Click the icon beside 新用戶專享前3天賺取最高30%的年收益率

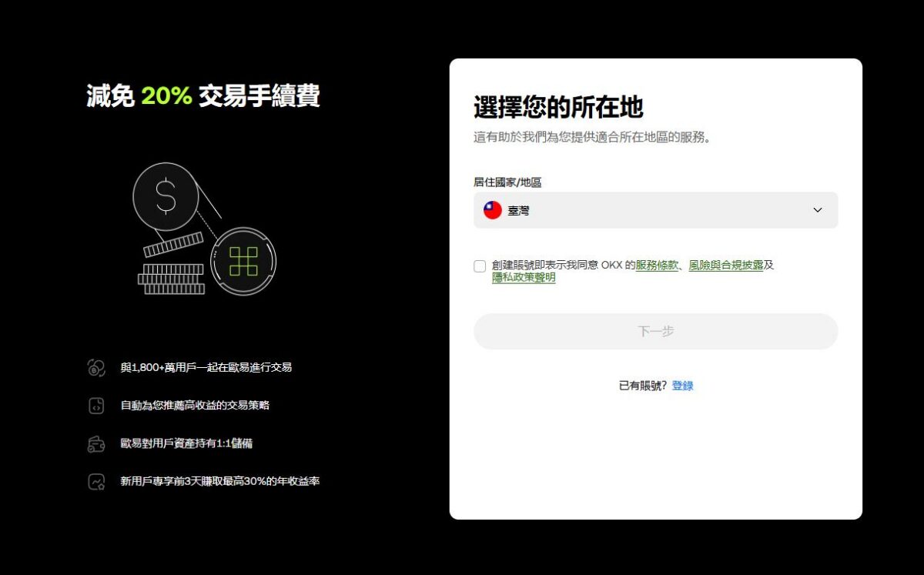(96, 482)
